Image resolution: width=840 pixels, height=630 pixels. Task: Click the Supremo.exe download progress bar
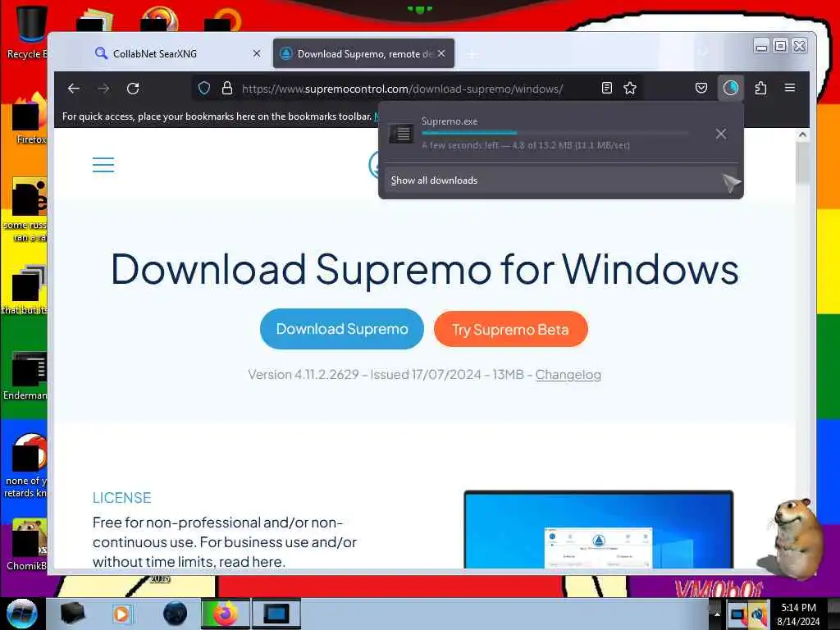(x=555, y=132)
